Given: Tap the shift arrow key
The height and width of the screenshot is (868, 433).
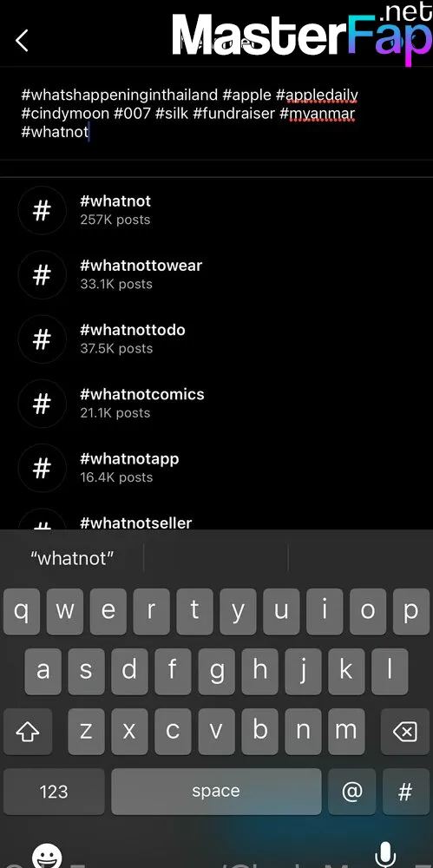Looking at the screenshot, I should click(28, 733).
